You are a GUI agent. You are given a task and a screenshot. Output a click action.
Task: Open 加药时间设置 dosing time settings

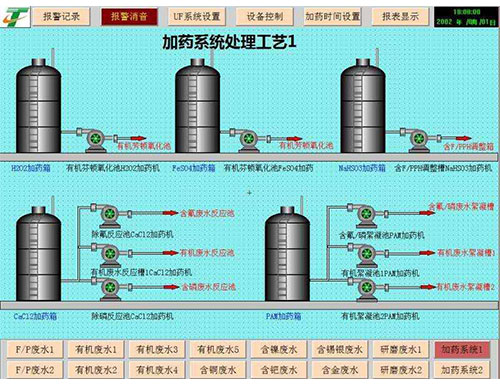333,16
